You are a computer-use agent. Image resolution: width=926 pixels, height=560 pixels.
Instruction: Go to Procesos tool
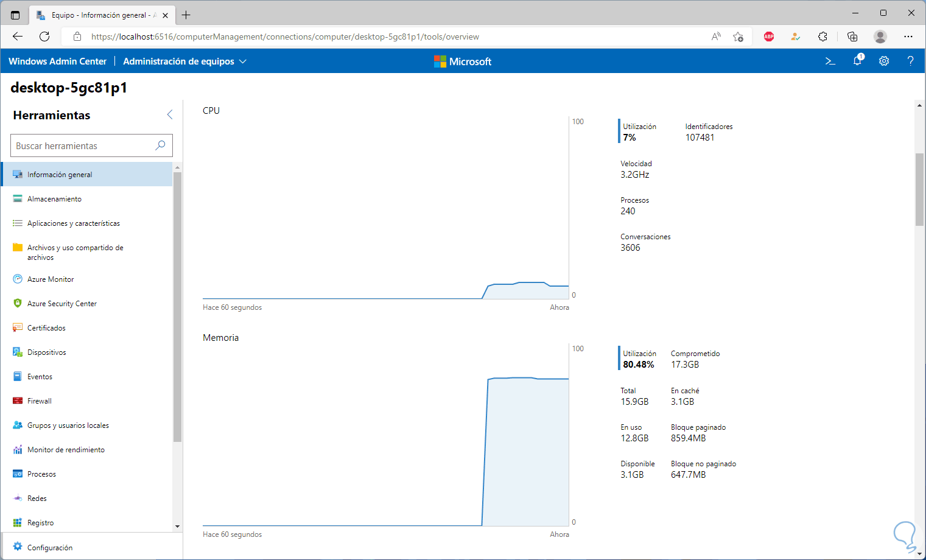[x=41, y=474]
